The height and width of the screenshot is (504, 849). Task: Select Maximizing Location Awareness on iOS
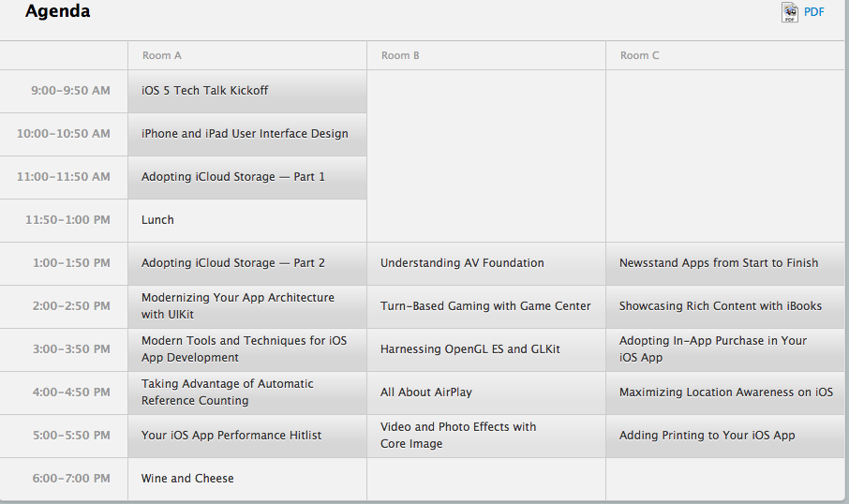pyautogui.click(x=725, y=393)
